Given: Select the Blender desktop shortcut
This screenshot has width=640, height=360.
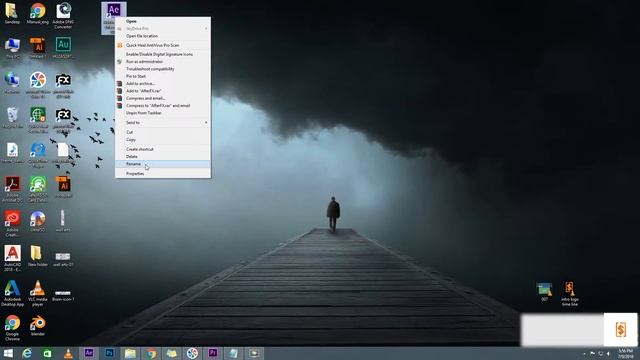Looking at the screenshot, I should (38, 325).
